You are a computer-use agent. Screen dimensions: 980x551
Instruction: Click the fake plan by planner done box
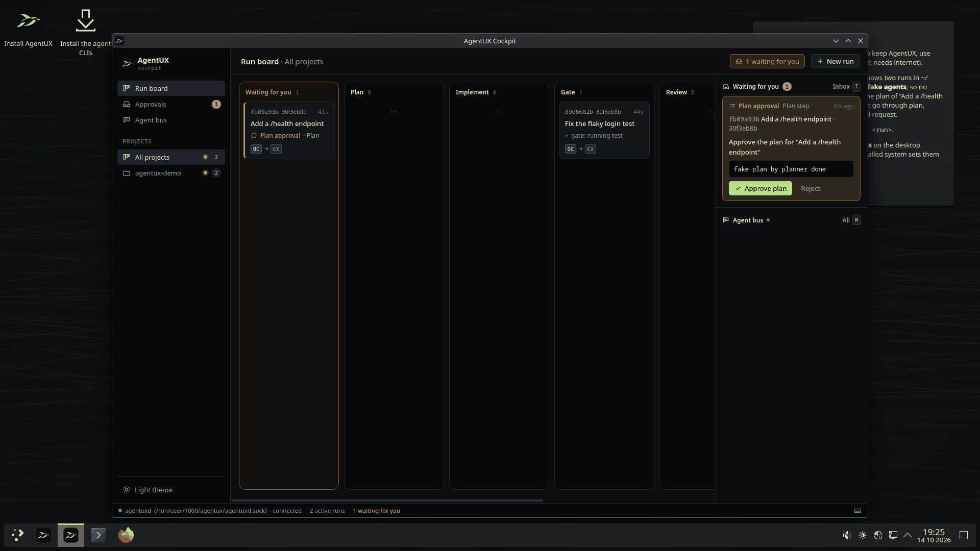click(791, 169)
